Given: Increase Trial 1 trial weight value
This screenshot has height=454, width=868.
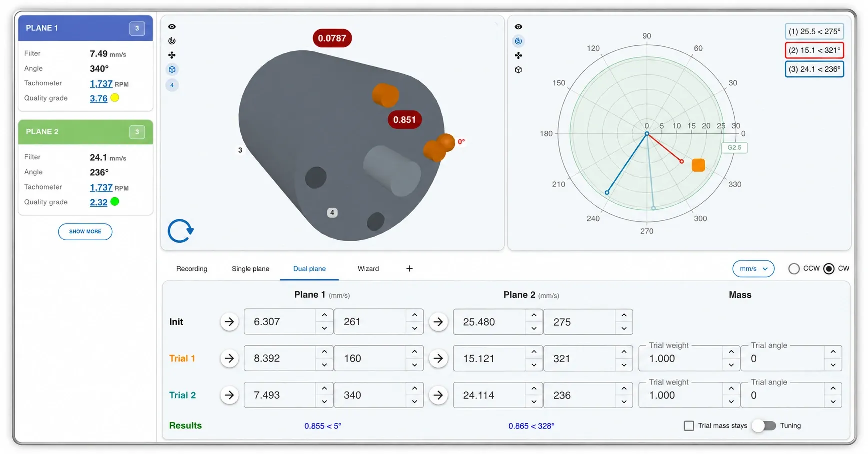Looking at the screenshot, I should [x=731, y=352].
